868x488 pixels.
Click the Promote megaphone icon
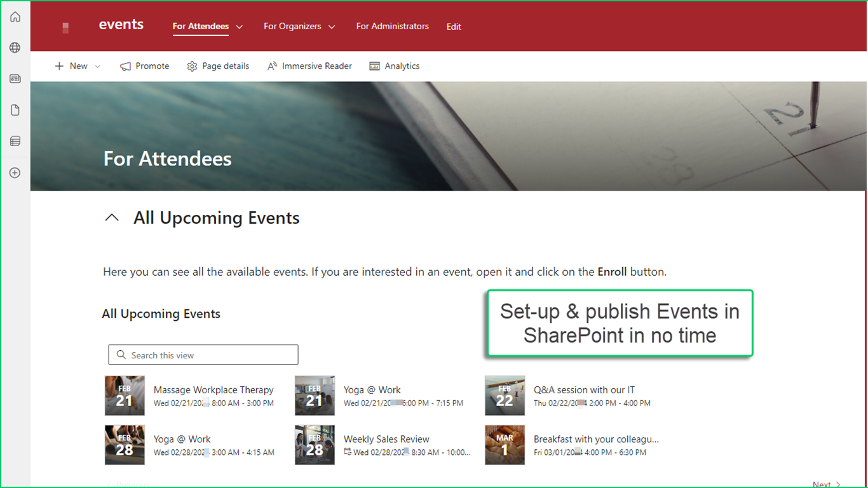coord(125,66)
